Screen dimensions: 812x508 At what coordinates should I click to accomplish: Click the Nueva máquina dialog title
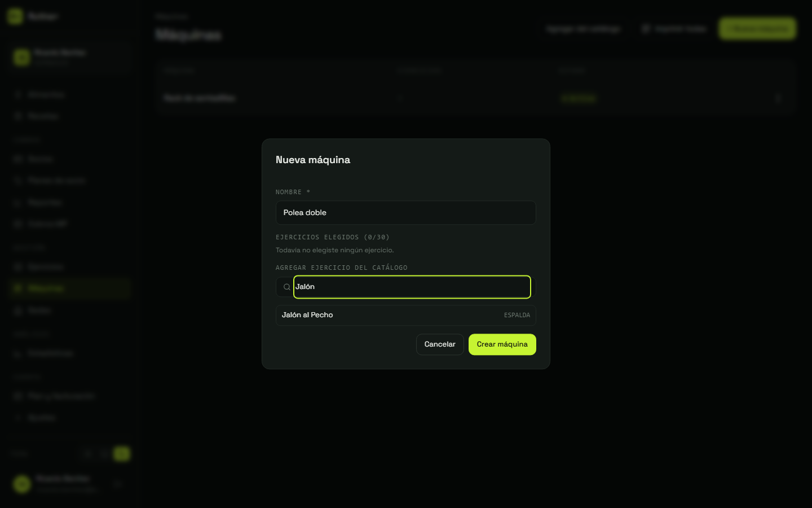[312, 160]
